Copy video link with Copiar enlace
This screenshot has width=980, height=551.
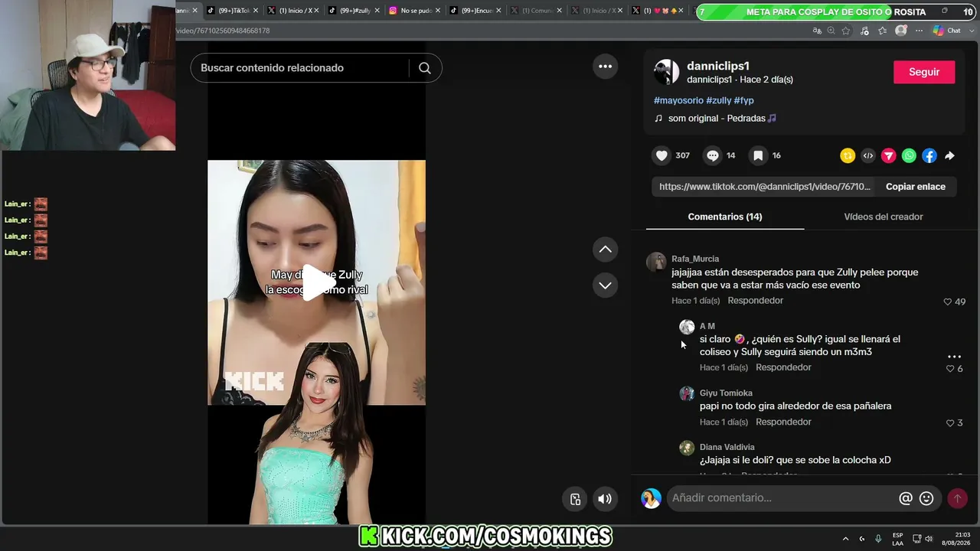tap(916, 187)
